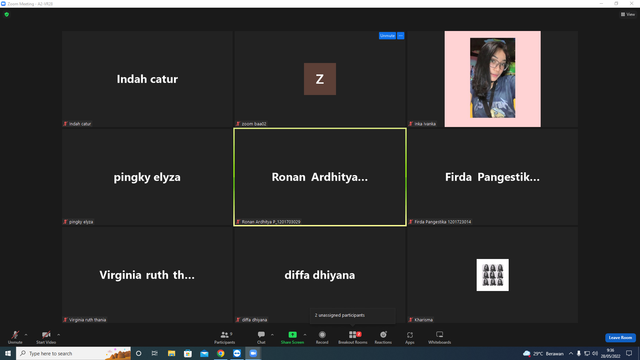Viewport: 640px width, 360px height.
Task: Click the weather widget showing 29°C Berawan
Action: coord(543,353)
